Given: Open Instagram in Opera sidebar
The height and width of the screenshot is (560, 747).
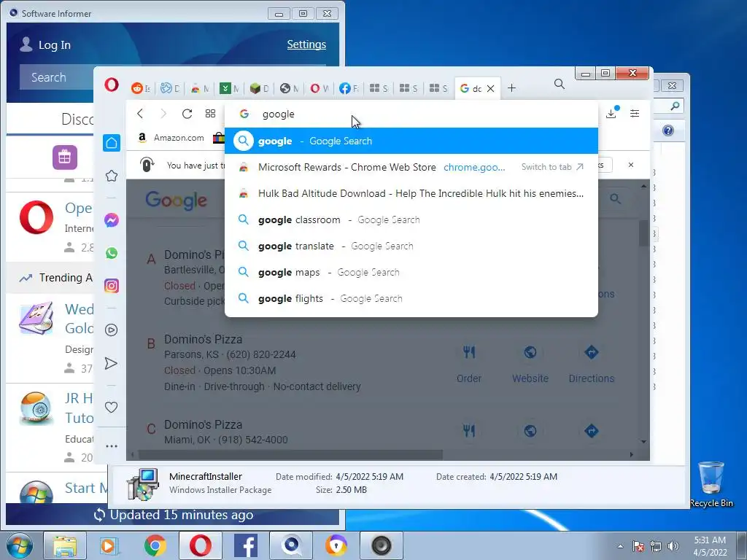Looking at the screenshot, I should (x=112, y=286).
